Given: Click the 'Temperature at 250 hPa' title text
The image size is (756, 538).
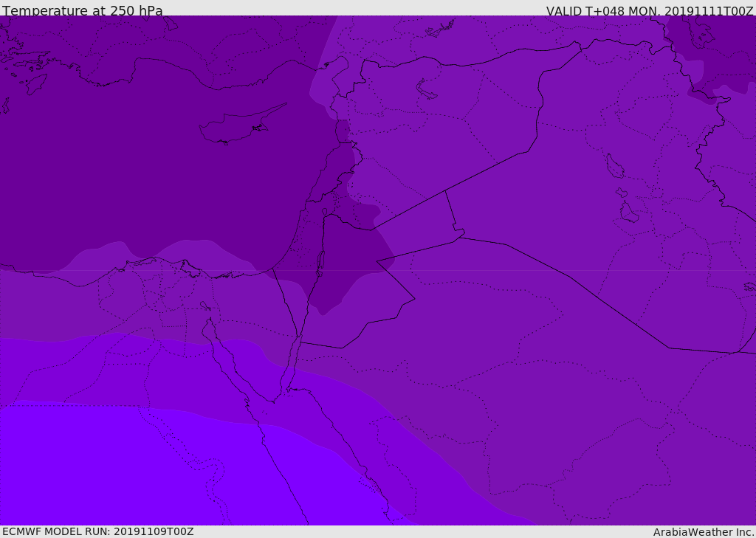Looking at the screenshot, I should (83, 10).
